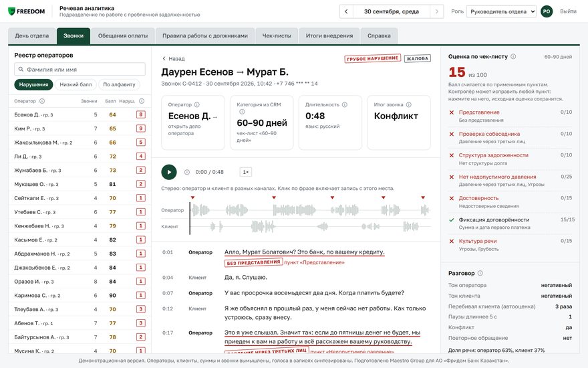
Task: Go to the next date arrow
Action: [436, 11]
